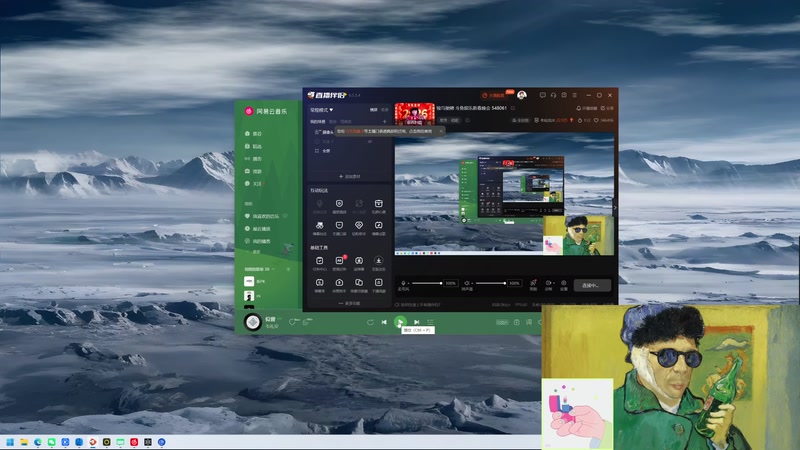Click the share icon at top right of room info

(603, 108)
